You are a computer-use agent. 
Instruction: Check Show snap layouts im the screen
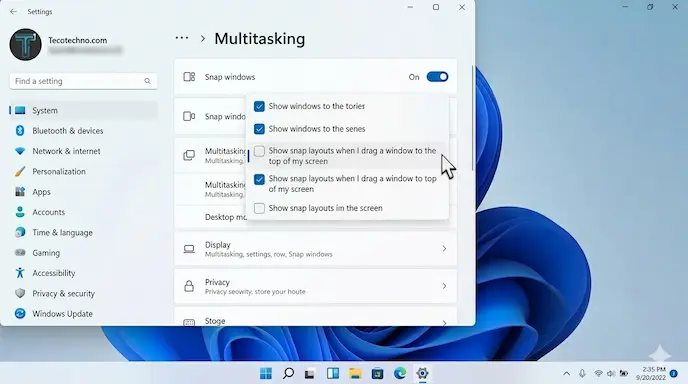tap(259, 208)
